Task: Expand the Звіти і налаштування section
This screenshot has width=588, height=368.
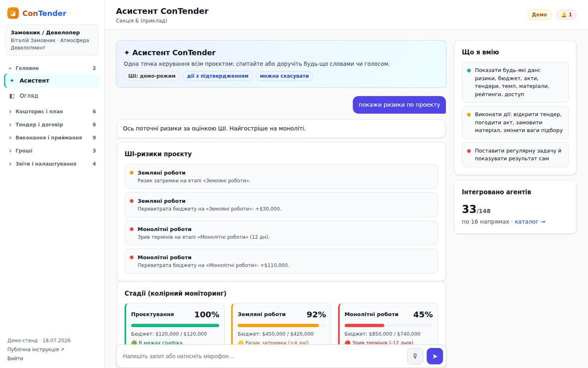Action: (x=52, y=164)
